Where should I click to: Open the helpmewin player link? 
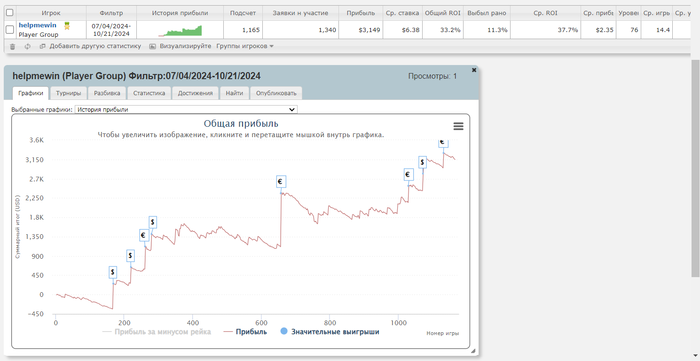[38, 25]
